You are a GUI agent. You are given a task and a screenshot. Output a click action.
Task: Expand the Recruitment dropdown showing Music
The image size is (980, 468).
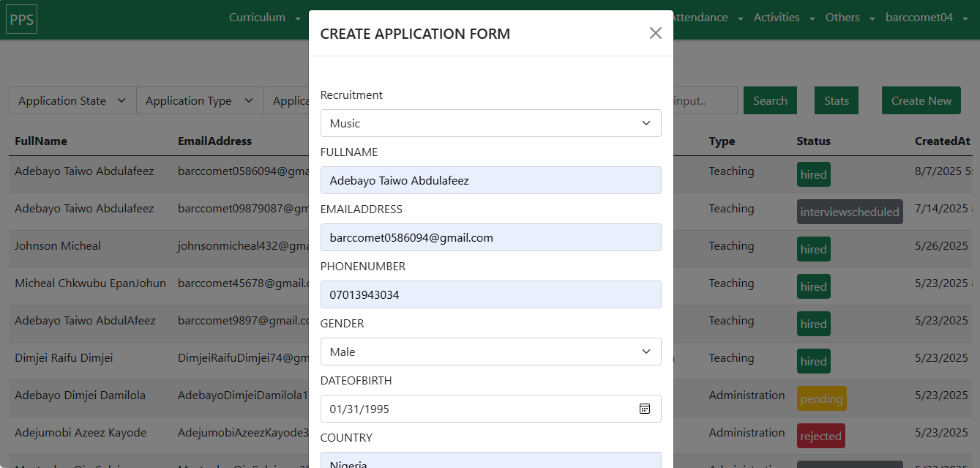click(x=490, y=123)
